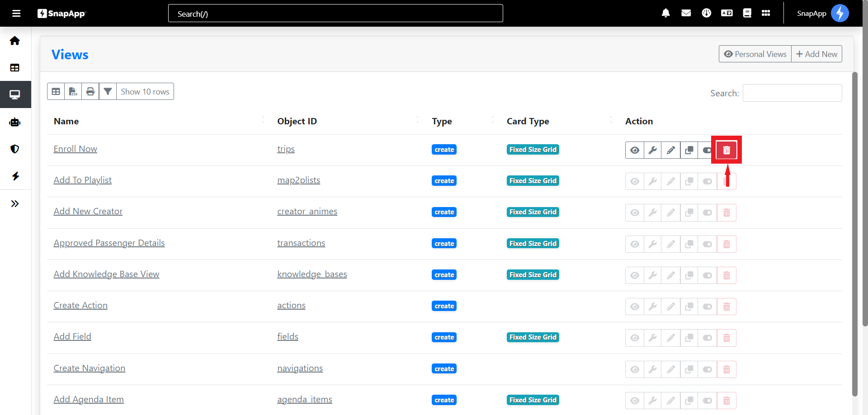Toggle the Add New Creator view switch
Viewport: 868px width, 415px height.
tap(708, 212)
